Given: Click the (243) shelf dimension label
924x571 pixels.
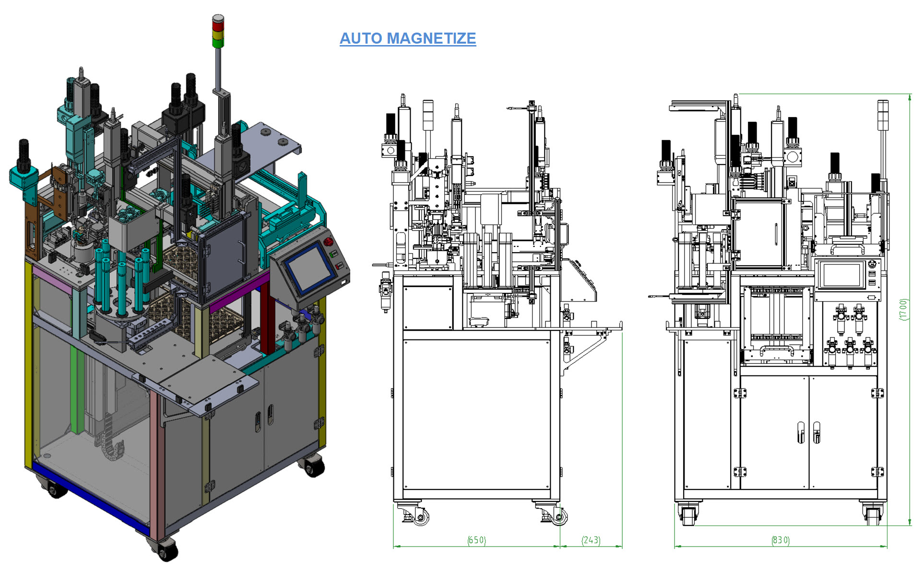Looking at the screenshot, I should click(591, 540).
